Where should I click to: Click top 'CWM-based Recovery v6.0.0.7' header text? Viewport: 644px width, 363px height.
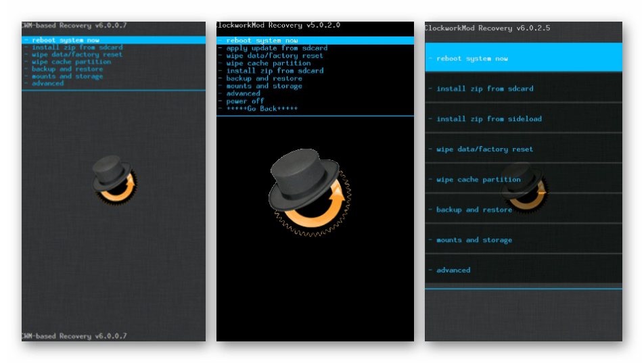point(74,26)
